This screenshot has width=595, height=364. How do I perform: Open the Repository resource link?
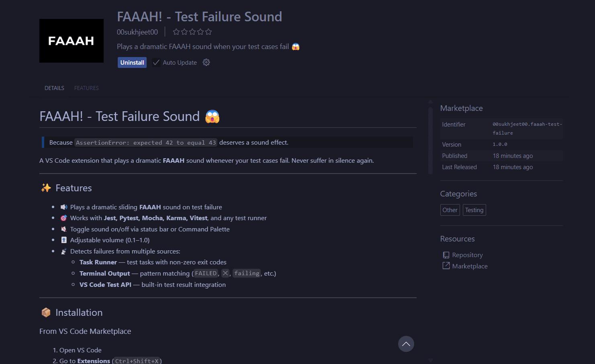467,255
